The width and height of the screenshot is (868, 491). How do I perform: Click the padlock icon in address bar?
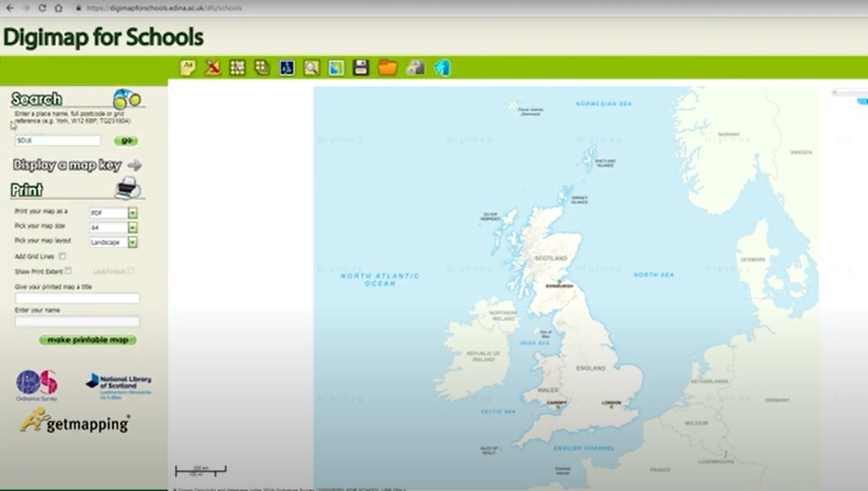pyautogui.click(x=79, y=8)
